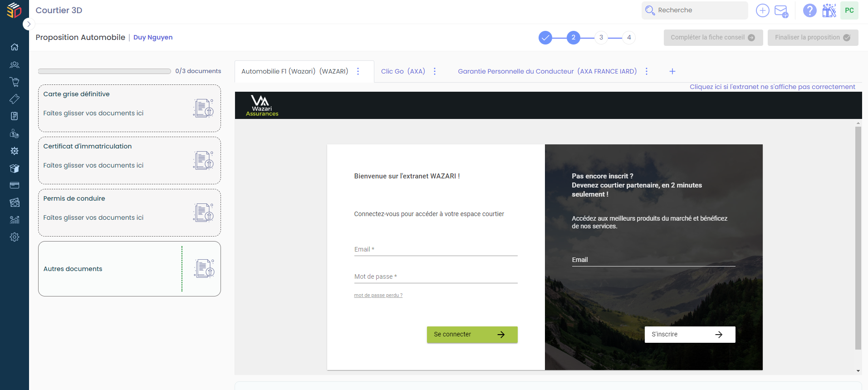This screenshot has height=390, width=868.
Task: Click the Autres documents label
Action: [x=73, y=269]
